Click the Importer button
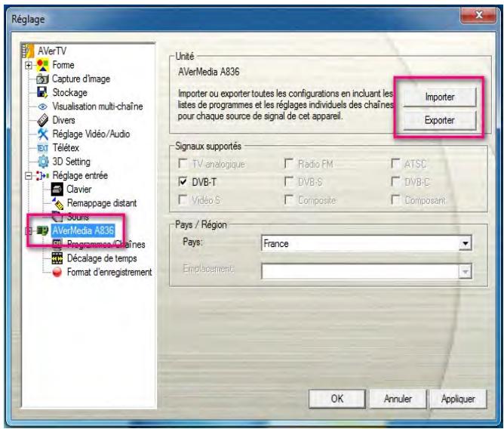 point(439,97)
